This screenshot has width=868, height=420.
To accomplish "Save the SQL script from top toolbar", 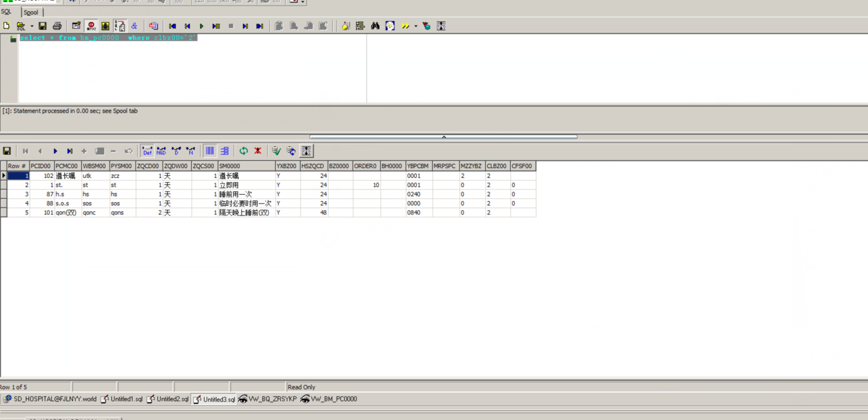I will [x=42, y=26].
